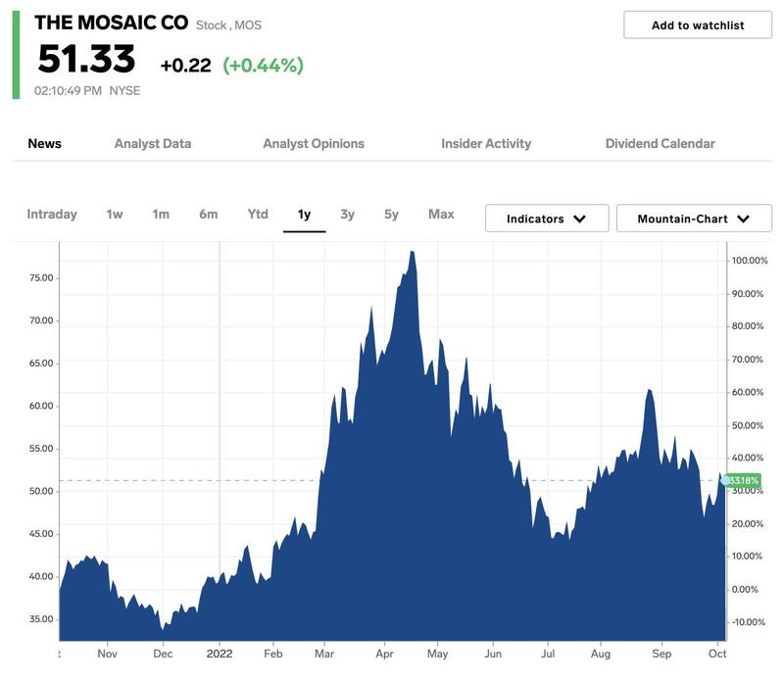The image size is (784, 683).
Task: Click the Stock , MOS ticker label
Action: click(228, 25)
